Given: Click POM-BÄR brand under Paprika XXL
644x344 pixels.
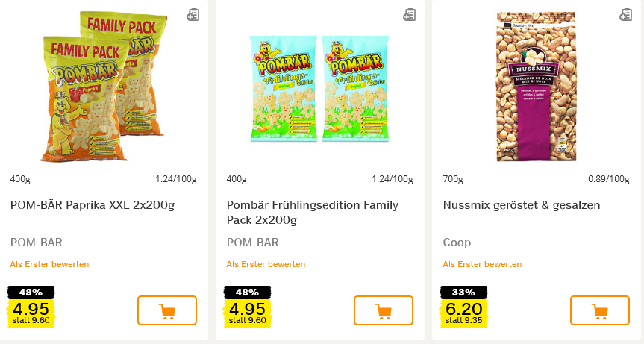Looking at the screenshot, I should [37, 243].
